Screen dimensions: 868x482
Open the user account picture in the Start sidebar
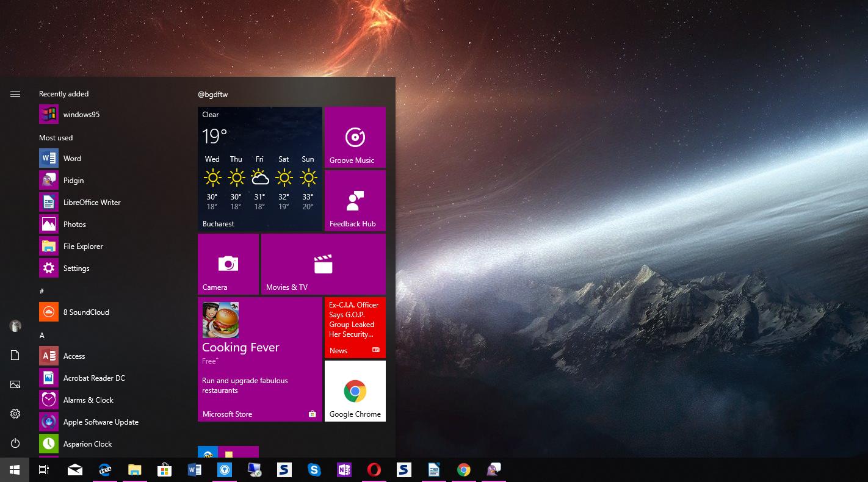[x=15, y=326]
